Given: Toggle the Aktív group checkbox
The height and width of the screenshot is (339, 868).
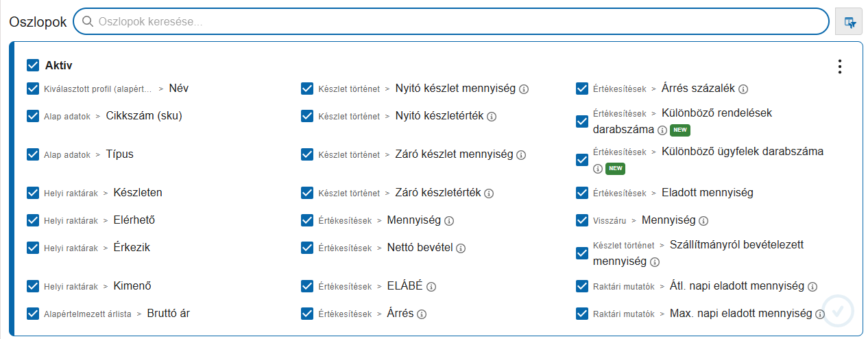Looking at the screenshot, I should (33, 65).
